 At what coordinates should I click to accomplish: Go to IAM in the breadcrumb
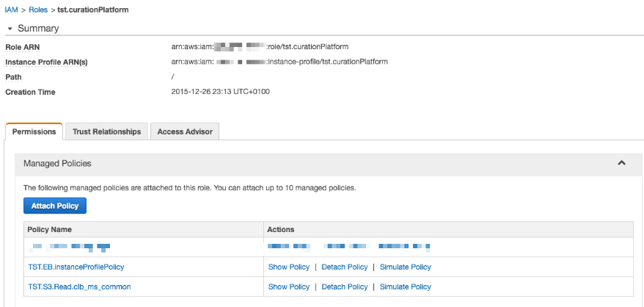point(11,9)
